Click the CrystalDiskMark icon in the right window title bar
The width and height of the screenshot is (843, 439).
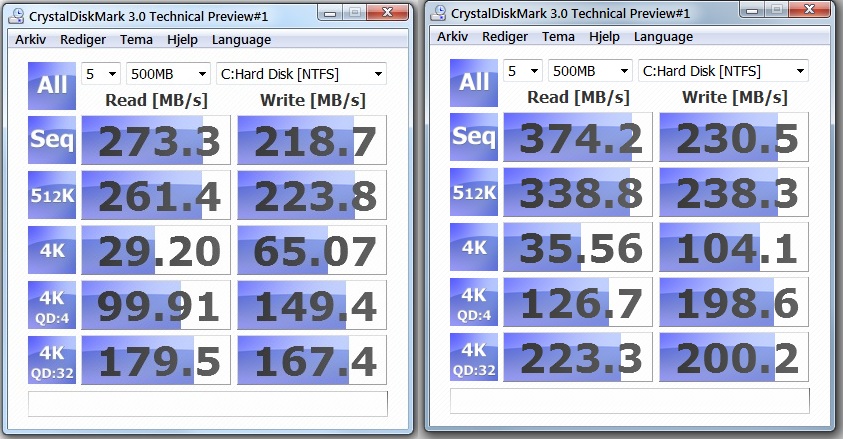439,13
